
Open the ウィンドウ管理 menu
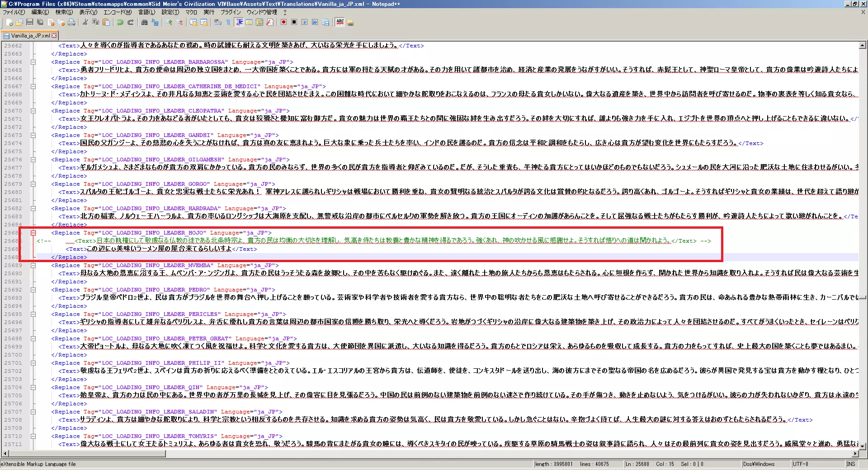[262, 12]
